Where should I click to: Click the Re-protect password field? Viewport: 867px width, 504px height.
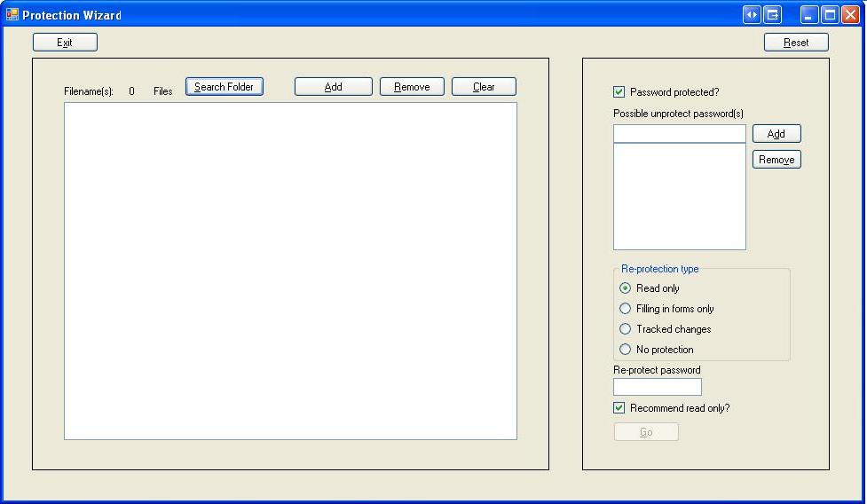click(658, 387)
